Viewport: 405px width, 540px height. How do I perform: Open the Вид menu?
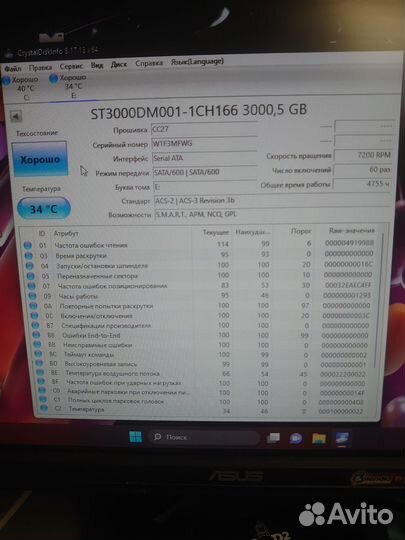tap(97, 65)
